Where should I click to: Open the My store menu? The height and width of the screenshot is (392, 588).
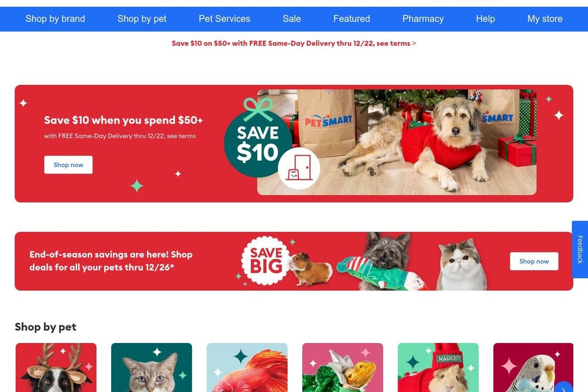point(545,19)
